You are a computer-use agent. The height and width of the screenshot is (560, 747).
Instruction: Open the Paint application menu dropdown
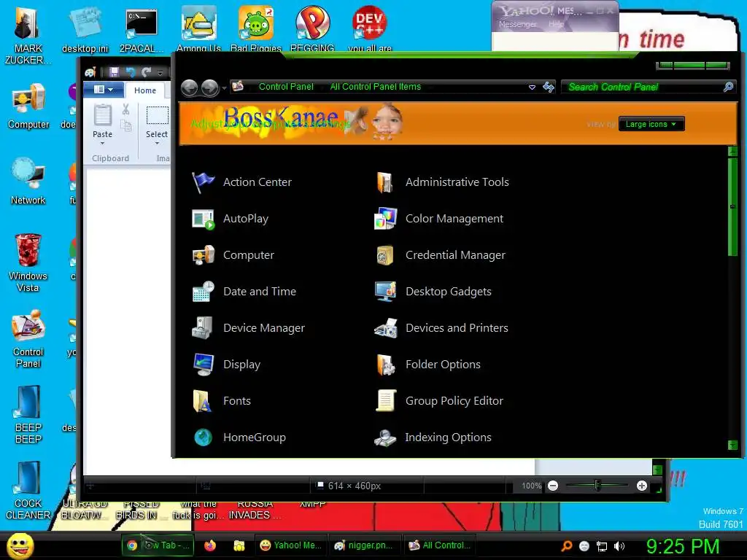click(104, 90)
